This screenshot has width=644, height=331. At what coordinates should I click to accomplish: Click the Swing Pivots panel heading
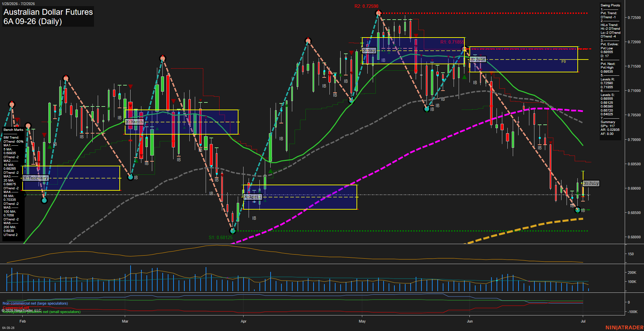pos(610,5)
